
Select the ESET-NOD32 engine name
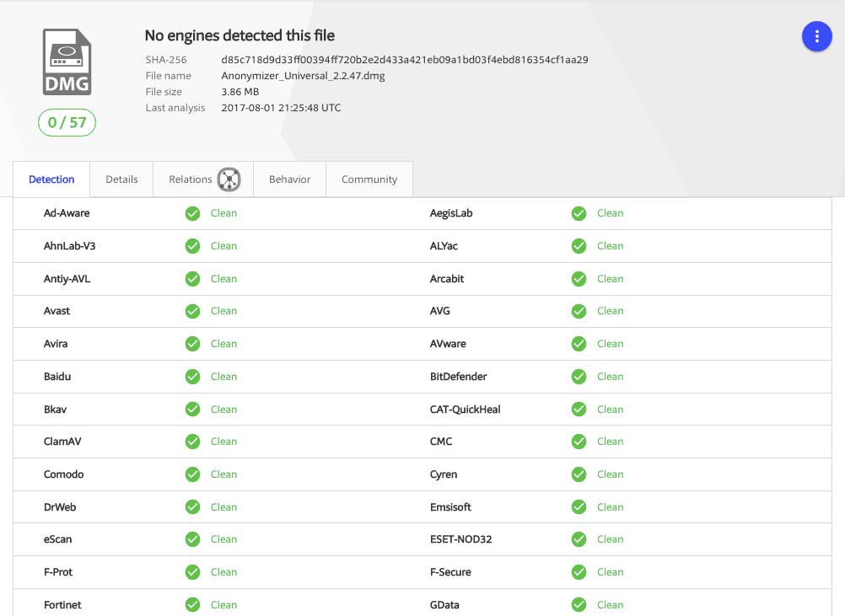460,539
